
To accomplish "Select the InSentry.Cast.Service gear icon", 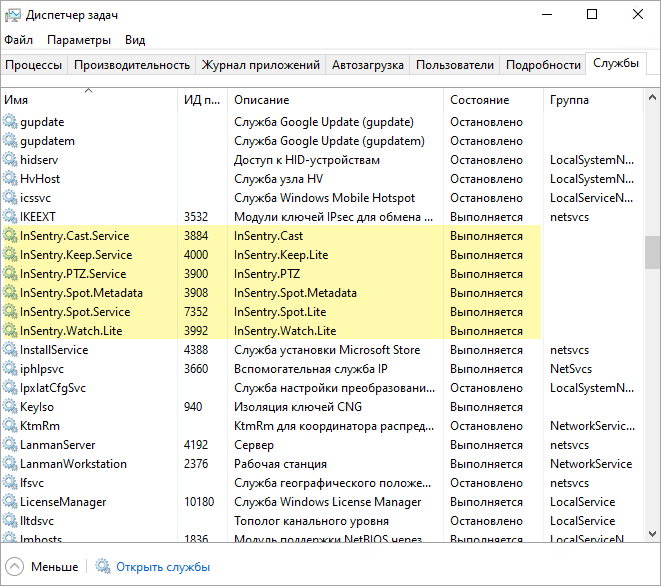I will pyautogui.click(x=10, y=235).
